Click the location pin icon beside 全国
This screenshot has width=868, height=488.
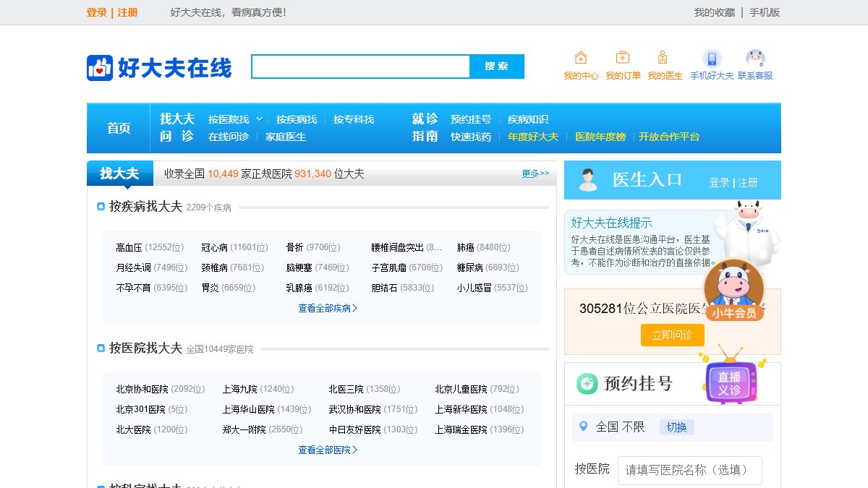pos(584,427)
